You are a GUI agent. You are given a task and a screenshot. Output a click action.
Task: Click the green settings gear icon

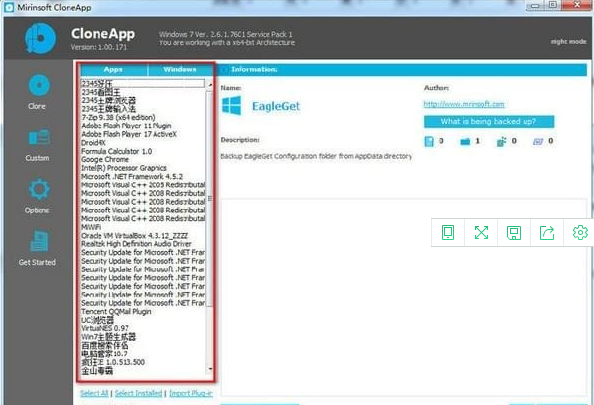580,233
